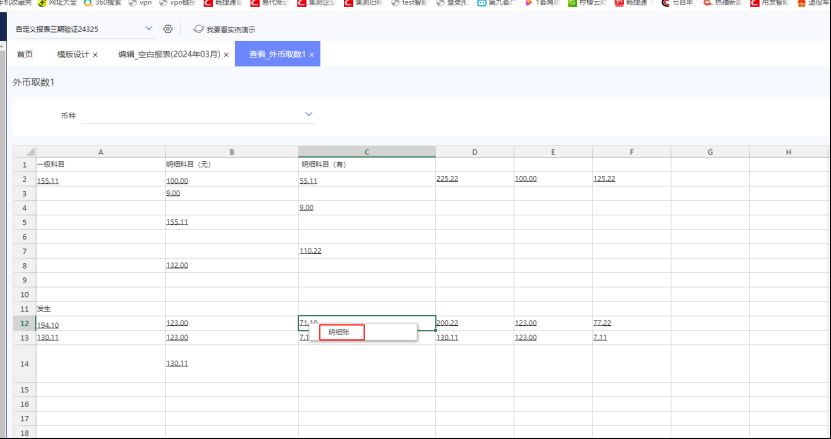The width and height of the screenshot is (831, 439).
Task: Select row header 14
Action: point(22,363)
